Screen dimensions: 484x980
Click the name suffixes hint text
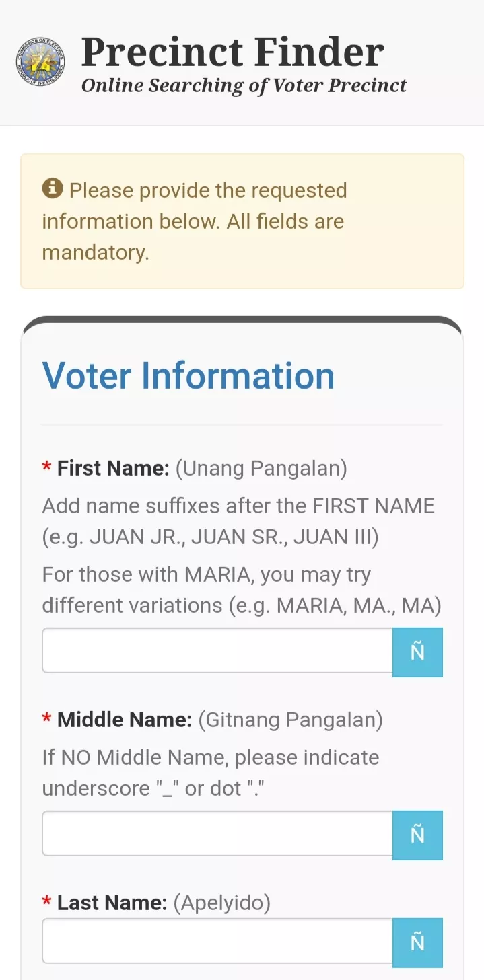point(239,521)
